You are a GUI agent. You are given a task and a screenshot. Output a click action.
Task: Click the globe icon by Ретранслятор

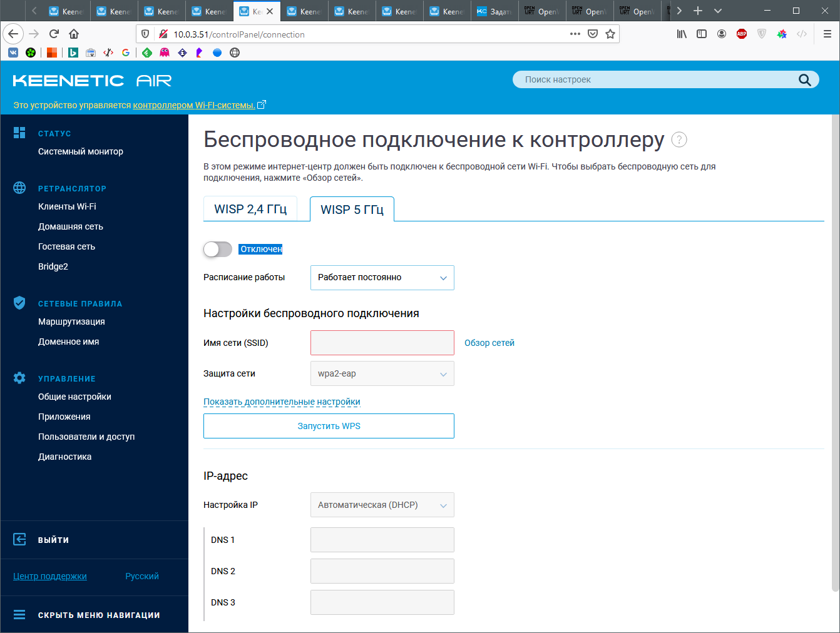(x=19, y=188)
